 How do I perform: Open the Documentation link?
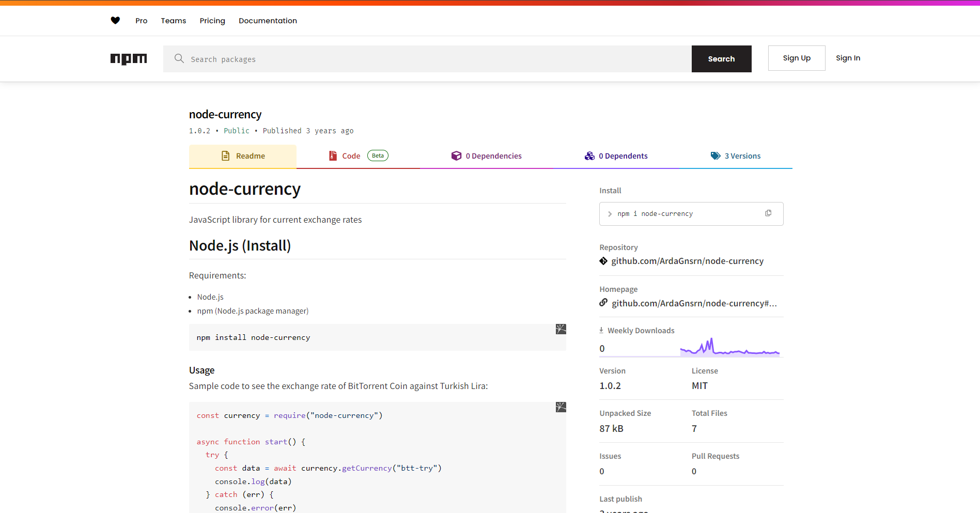pos(268,21)
